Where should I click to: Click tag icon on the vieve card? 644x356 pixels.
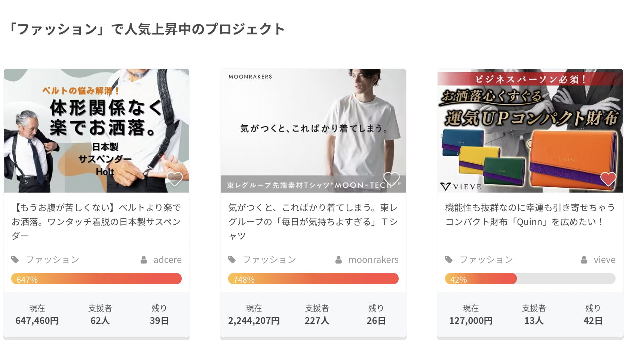pos(449,260)
